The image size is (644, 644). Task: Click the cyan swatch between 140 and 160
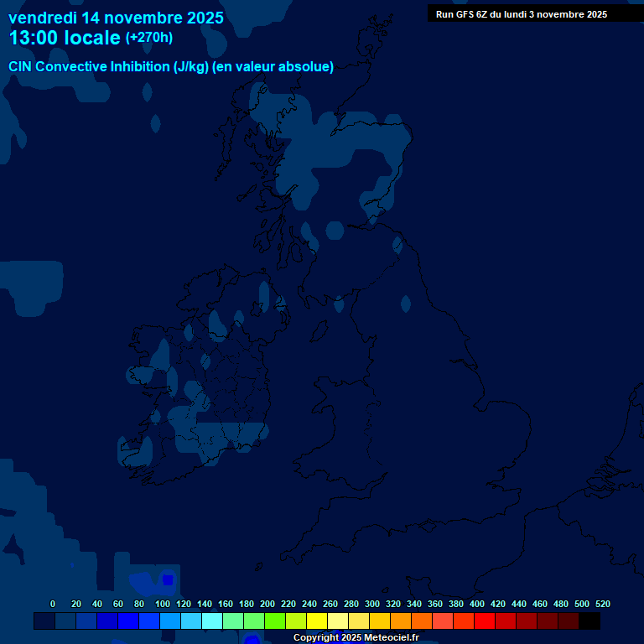click(212, 621)
